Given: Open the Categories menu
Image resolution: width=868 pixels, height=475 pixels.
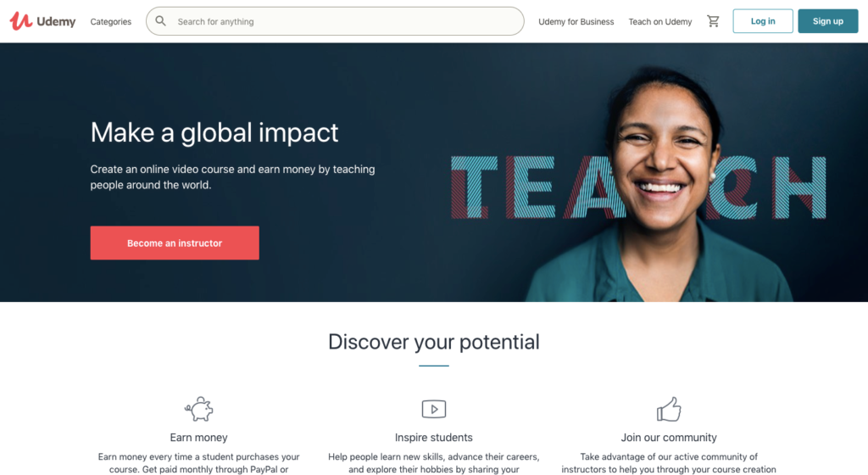Looking at the screenshot, I should click(x=111, y=21).
